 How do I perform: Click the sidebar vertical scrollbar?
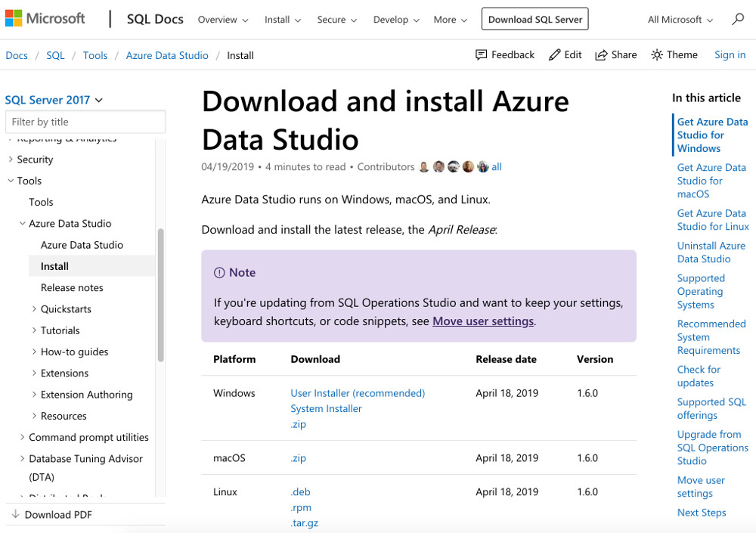160,295
